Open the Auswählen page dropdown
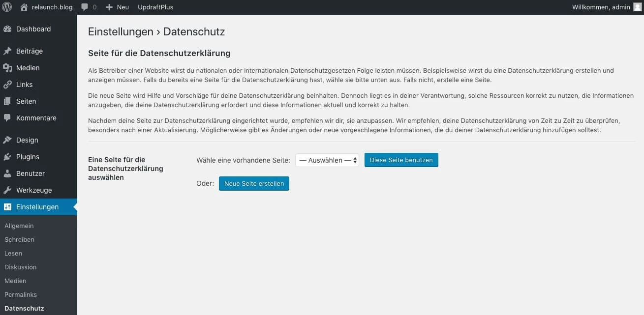 coord(327,160)
